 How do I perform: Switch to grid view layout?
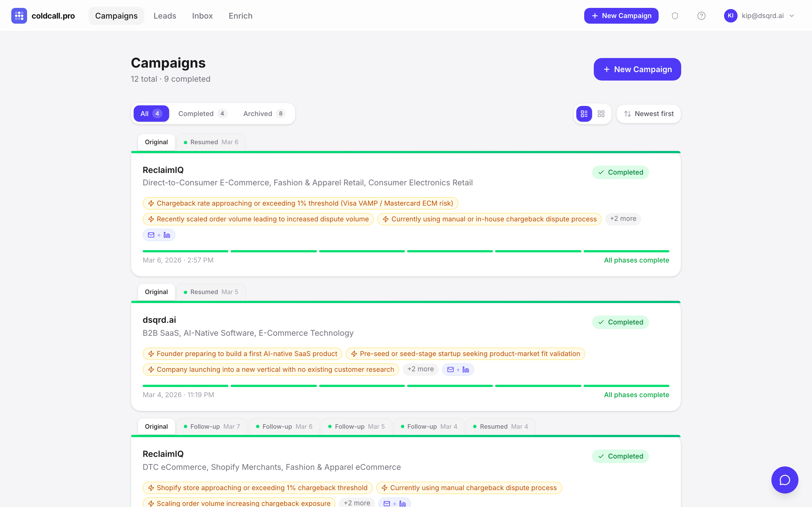pyautogui.click(x=601, y=114)
